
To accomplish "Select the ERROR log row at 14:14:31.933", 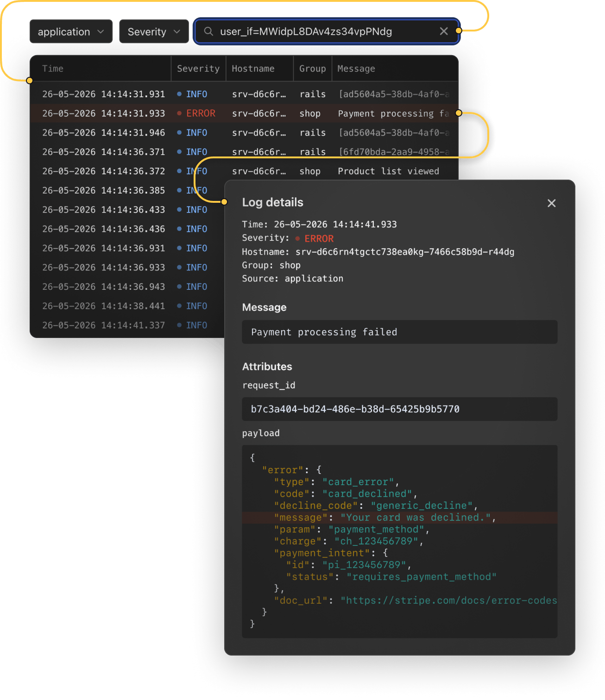I will (x=244, y=113).
